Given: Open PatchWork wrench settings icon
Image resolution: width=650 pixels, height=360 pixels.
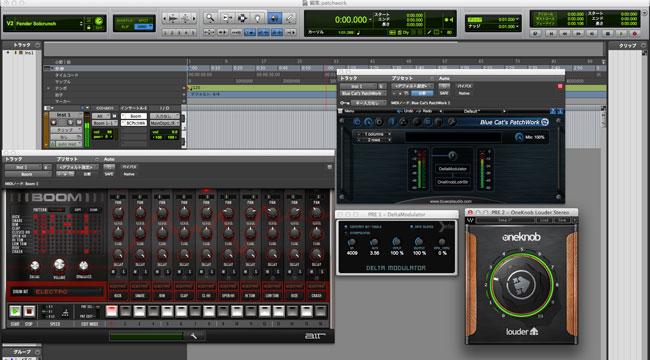Looking at the screenshot, I should [452, 122].
